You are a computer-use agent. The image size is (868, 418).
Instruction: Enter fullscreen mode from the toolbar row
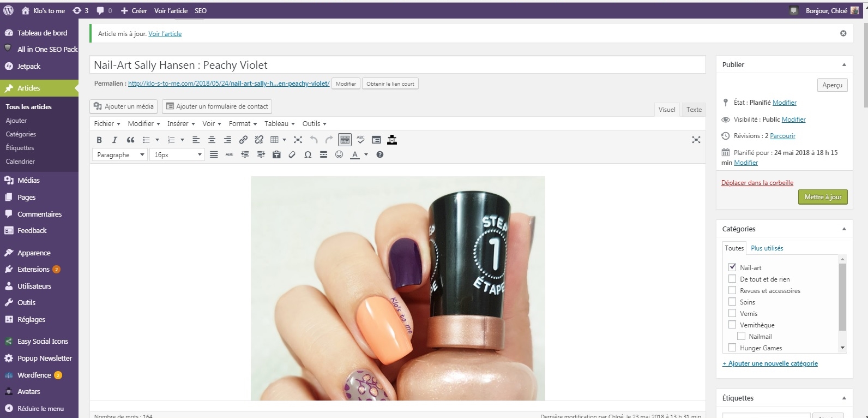(298, 140)
